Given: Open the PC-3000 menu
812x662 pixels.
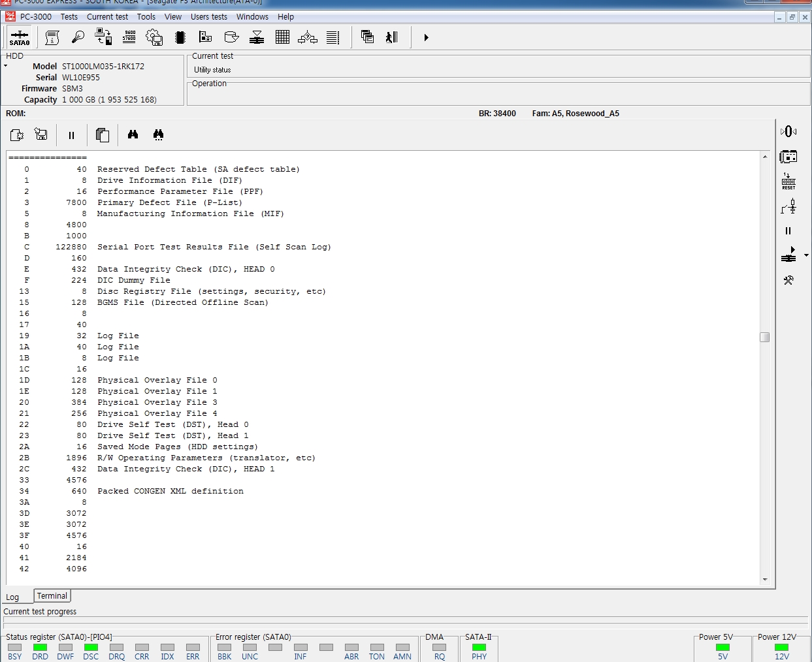Looking at the screenshot, I should point(36,17).
